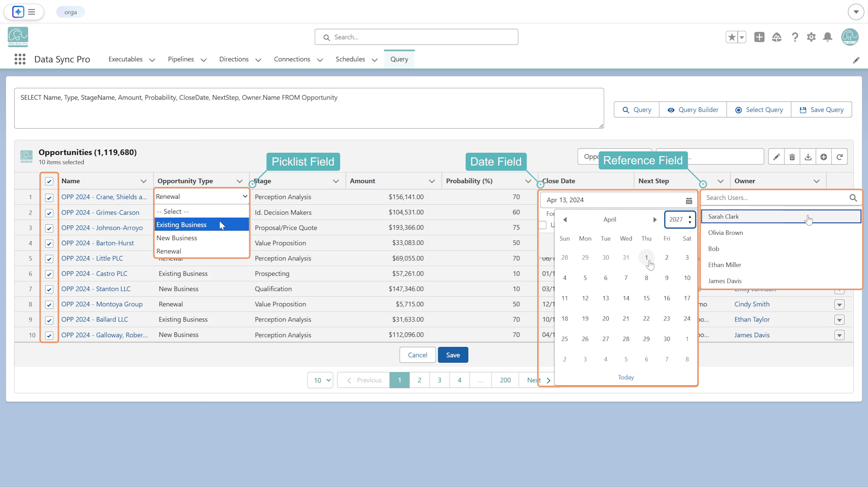This screenshot has height=487, width=868.
Task: Click the refresh results icon
Action: [839, 157]
